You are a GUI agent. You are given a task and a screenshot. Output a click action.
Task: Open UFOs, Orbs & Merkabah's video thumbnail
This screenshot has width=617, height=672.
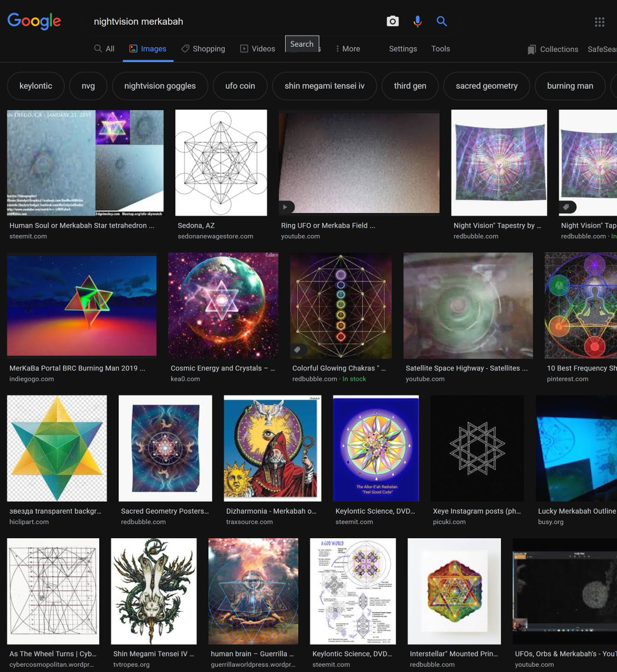[564, 591]
